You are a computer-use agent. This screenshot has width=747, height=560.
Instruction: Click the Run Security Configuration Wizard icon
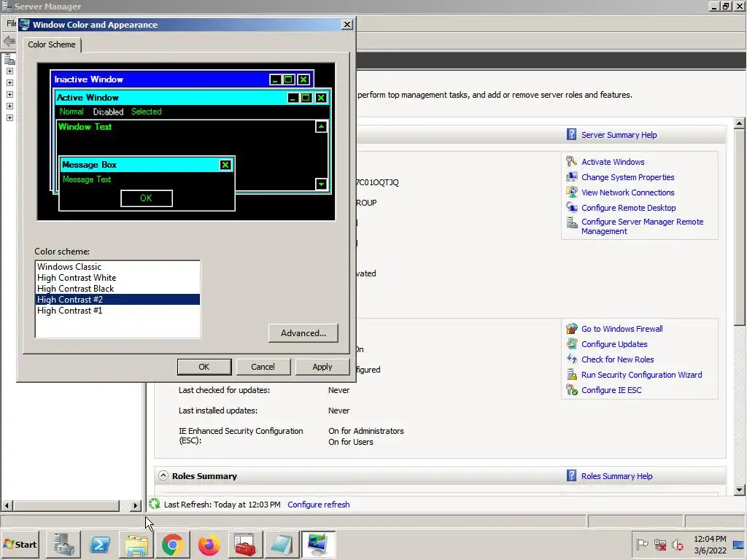571,375
